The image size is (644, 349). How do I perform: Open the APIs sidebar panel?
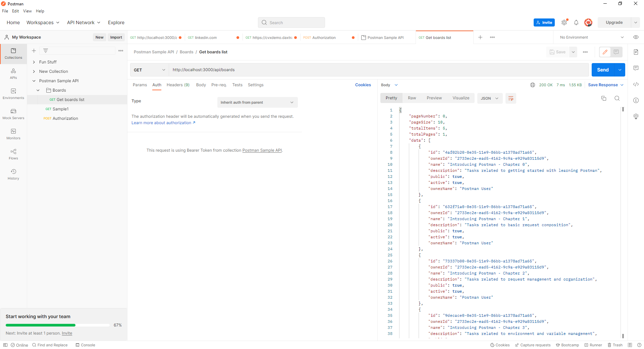point(13,74)
